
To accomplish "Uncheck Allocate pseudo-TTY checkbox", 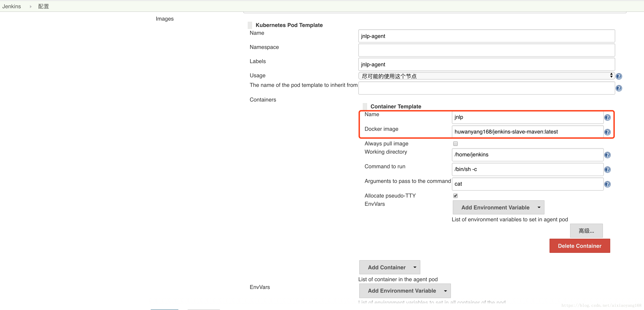I will tap(455, 195).
